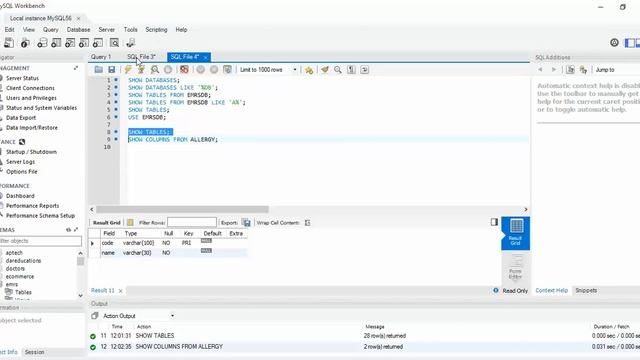Toggle the continue-on-error execution icon

[184, 69]
